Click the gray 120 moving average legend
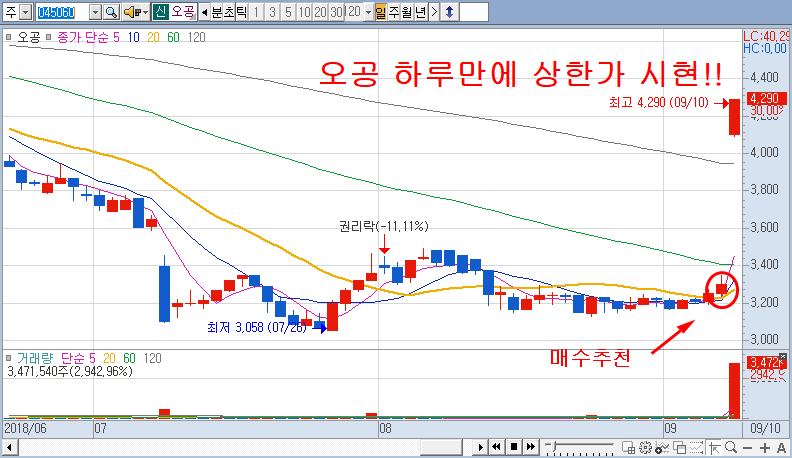 click(x=196, y=37)
